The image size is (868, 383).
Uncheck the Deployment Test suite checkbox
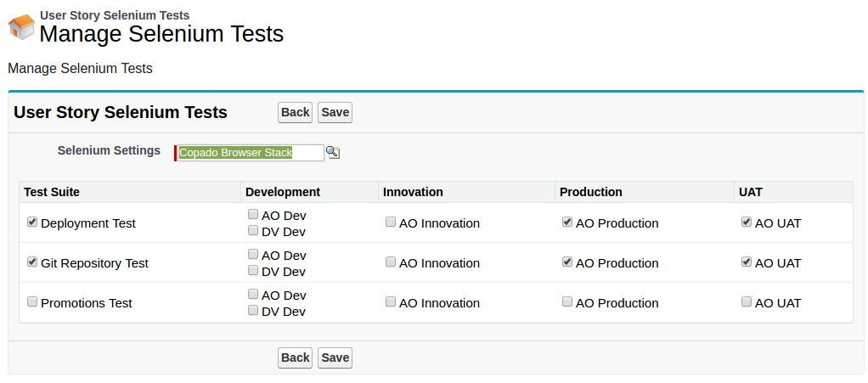click(x=32, y=222)
